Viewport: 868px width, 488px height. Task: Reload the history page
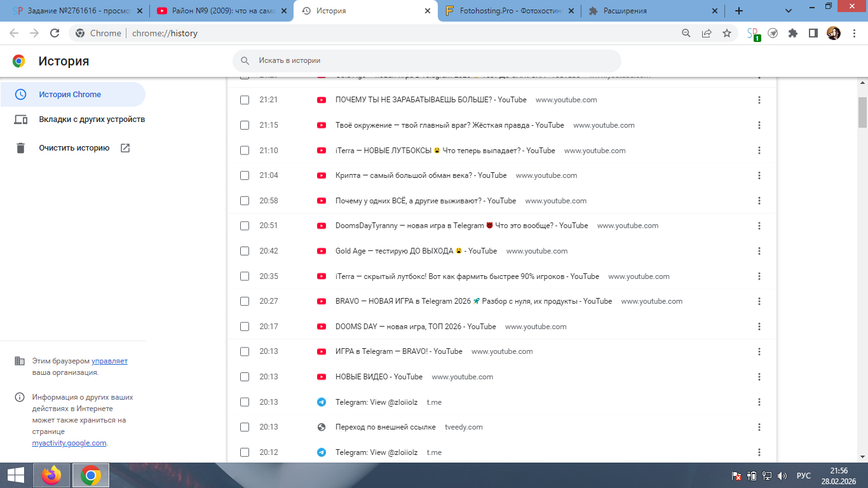[x=55, y=33]
